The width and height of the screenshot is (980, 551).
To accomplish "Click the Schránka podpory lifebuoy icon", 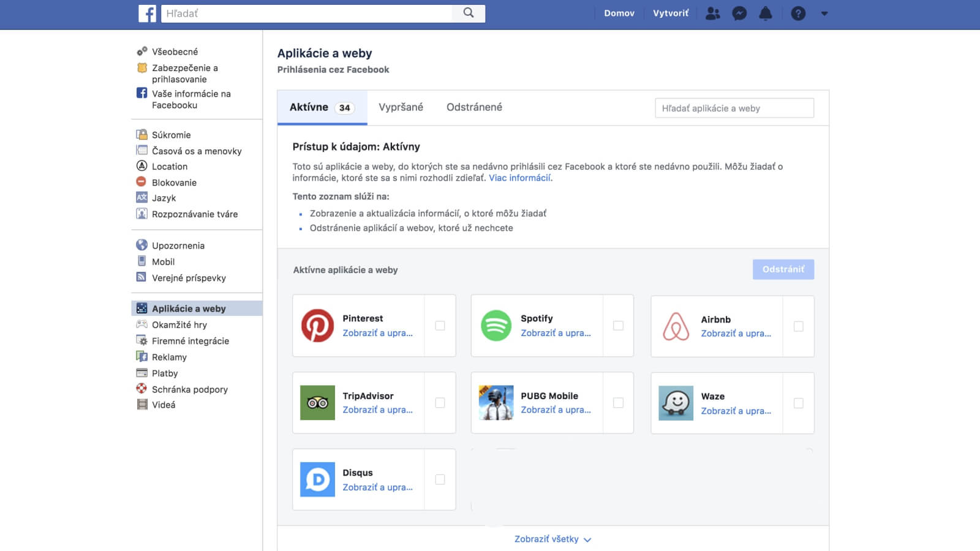I will pos(141,389).
